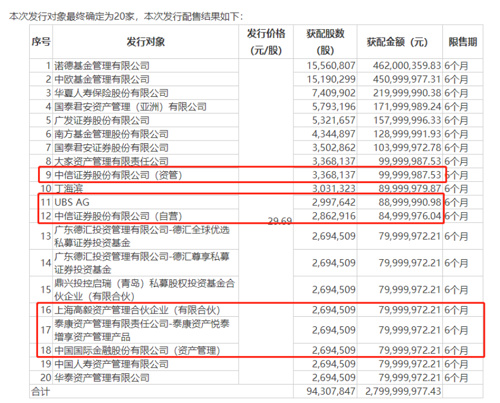The width and height of the screenshot is (500, 403).
Task: Select the issue price value 29.69
Action: (280, 221)
